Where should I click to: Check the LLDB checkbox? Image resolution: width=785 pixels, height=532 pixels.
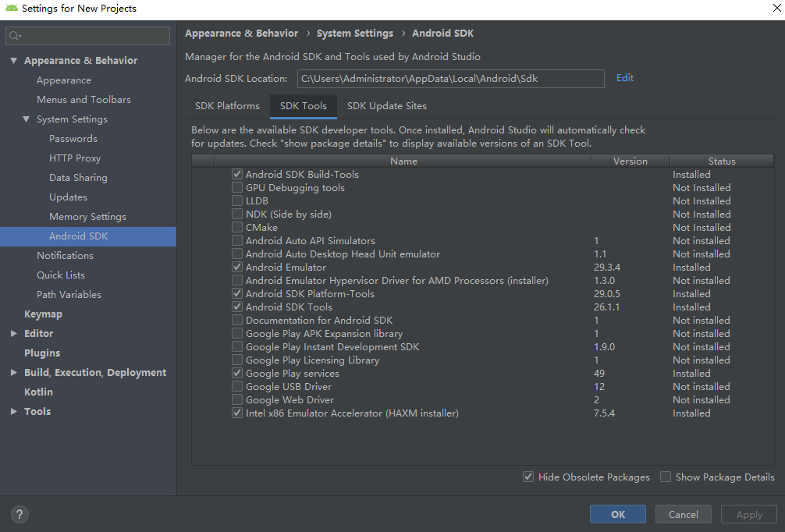(237, 200)
